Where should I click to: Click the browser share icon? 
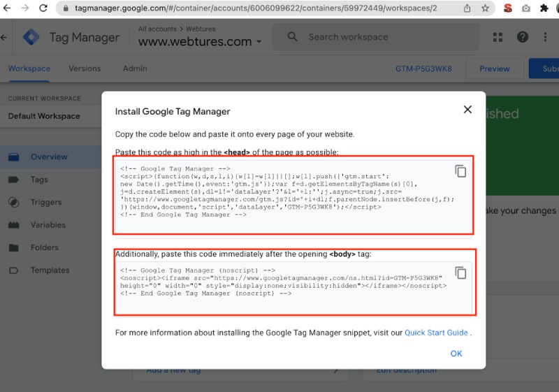467,8
